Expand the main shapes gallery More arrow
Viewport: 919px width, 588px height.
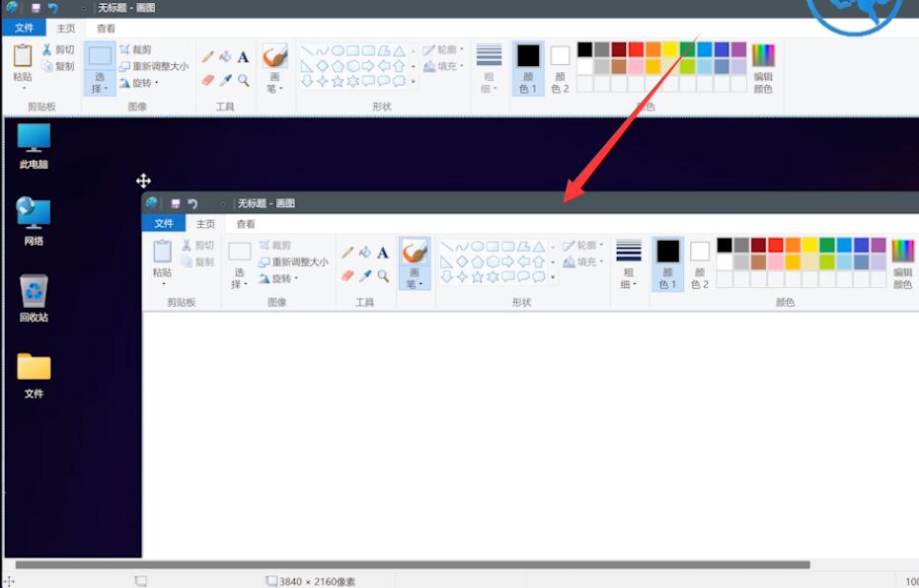pyautogui.click(x=414, y=82)
